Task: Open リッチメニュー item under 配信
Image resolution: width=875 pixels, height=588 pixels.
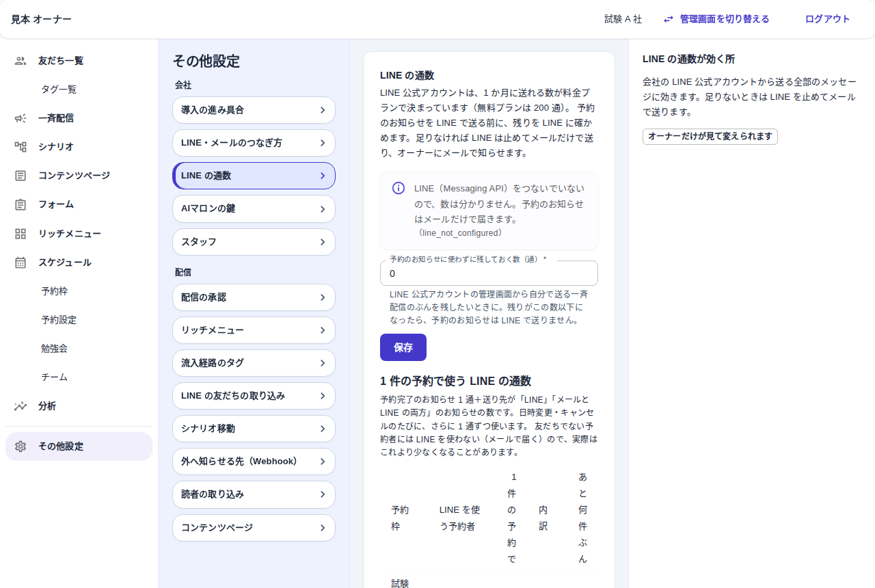Action: pos(254,330)
